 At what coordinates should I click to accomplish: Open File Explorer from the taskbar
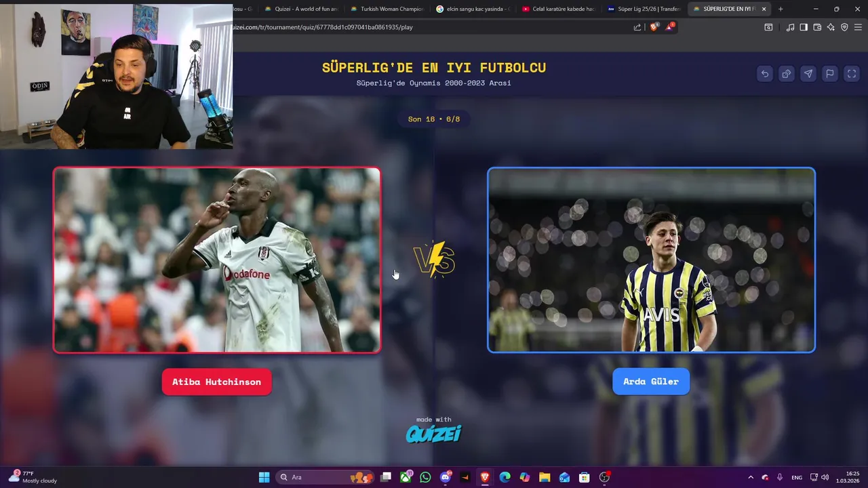coord(545,477)
